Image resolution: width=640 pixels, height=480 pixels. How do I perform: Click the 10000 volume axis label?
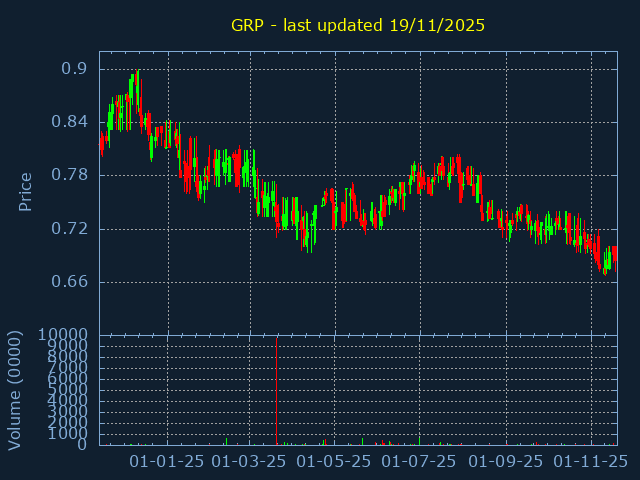pyautogui.click(x=64, y=335)
